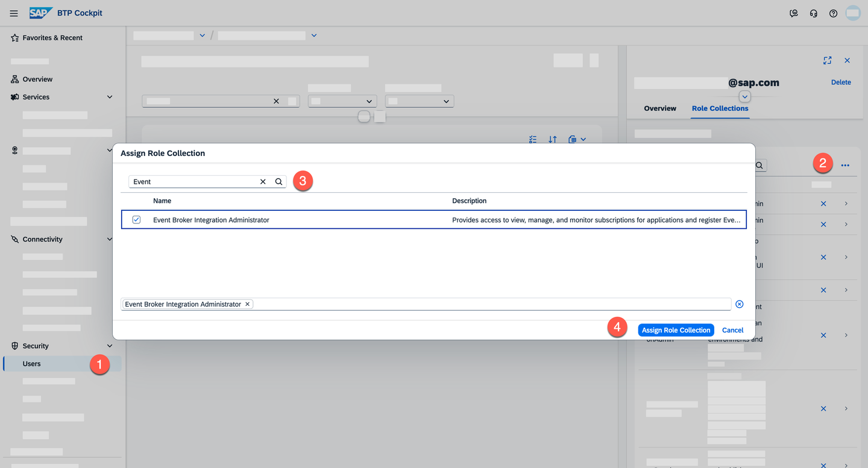Click the BTP Cockpit title text
Image resolution: width=868 pixels, height=468 pixels.
tap(80, 13)
